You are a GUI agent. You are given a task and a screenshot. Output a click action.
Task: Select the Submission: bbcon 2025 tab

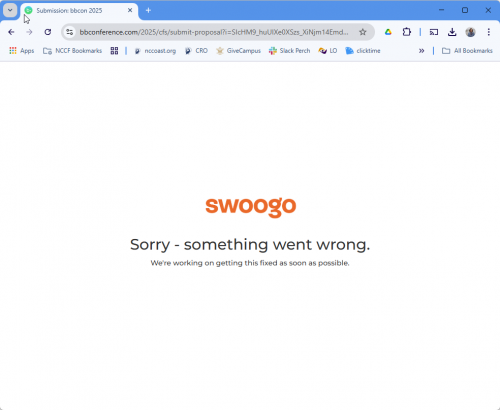[79, 11]
